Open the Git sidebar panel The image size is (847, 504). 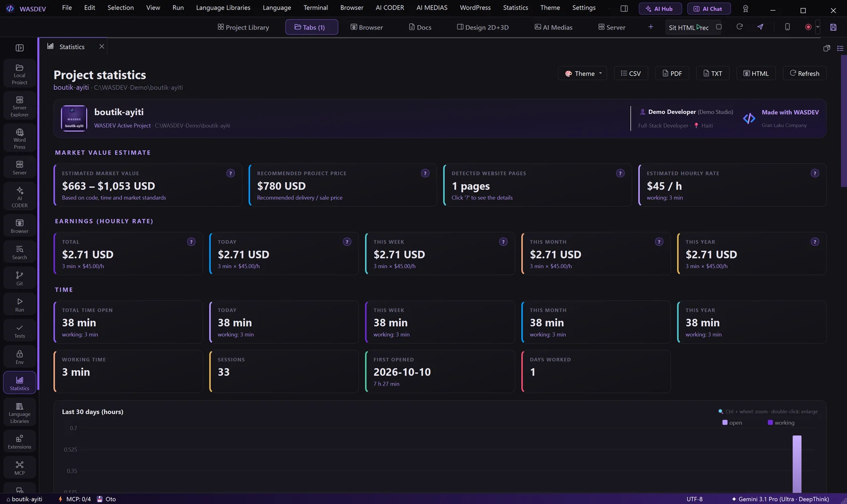20,279
